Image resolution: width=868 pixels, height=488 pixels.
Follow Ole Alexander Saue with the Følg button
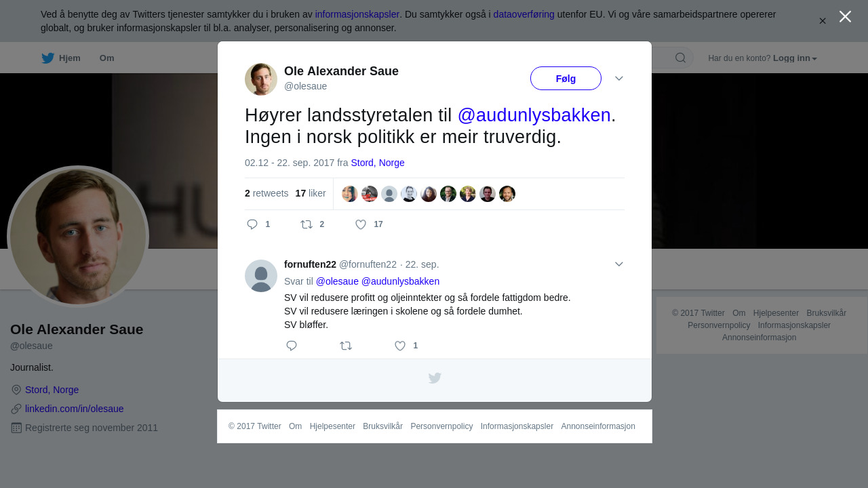click(x=566, y=79)
